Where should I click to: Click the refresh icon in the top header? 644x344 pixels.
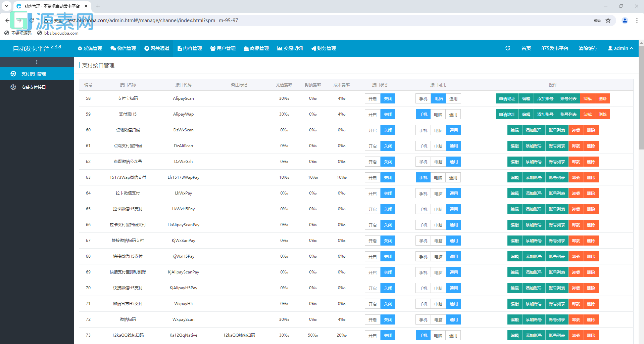click(508, 48)
